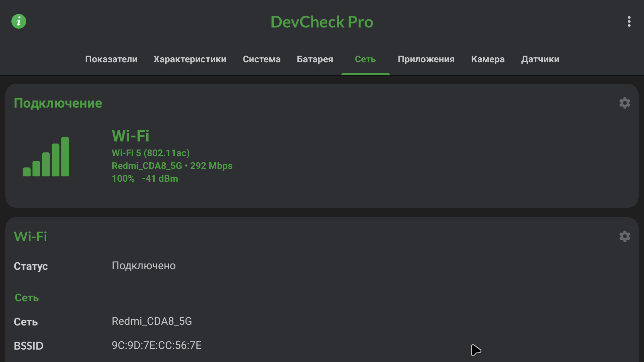Tap the Wi-Fi signal strength bars icon
Screen dimensions: 644x362
click(x=46, y=157)
